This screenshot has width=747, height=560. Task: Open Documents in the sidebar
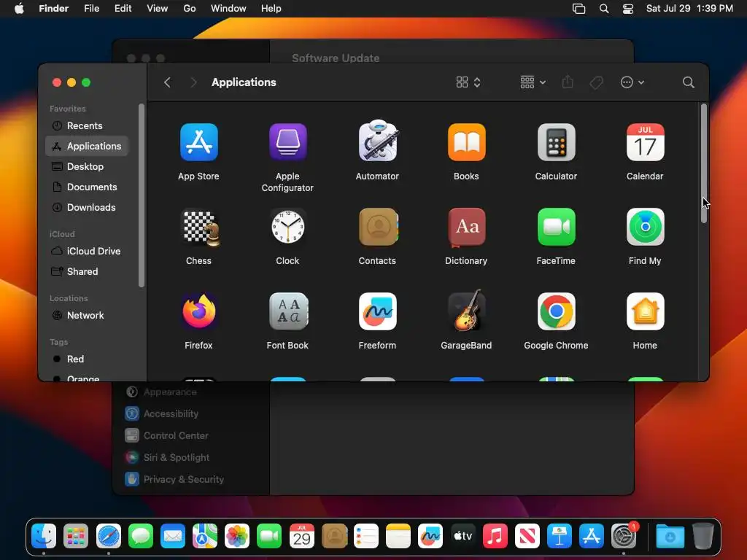88,187
